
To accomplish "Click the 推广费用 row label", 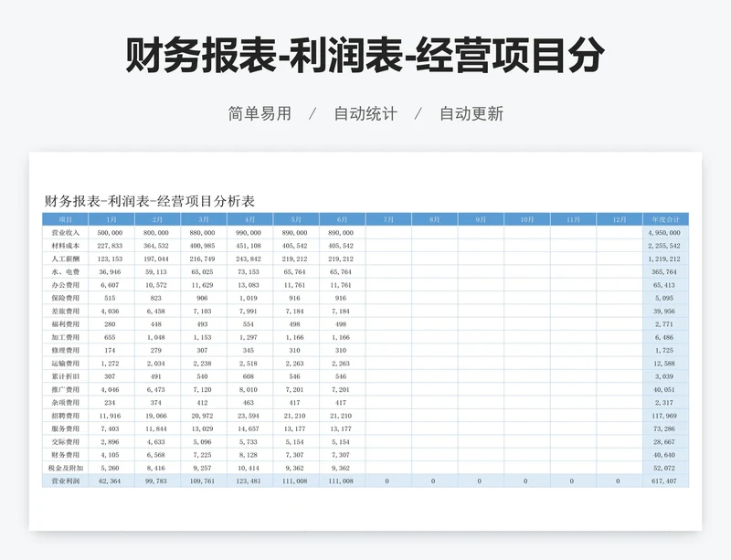I will point(65,389).
